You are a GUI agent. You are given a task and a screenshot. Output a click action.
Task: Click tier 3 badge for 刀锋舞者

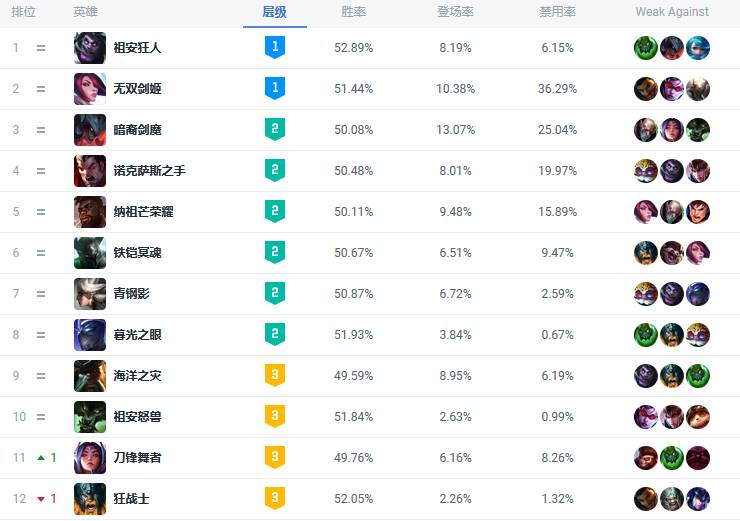coord(275,457)
